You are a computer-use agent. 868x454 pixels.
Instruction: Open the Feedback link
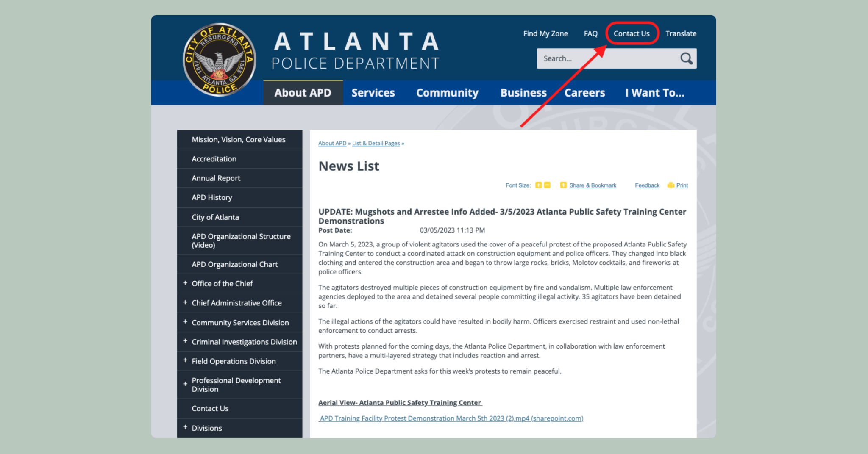647,185
